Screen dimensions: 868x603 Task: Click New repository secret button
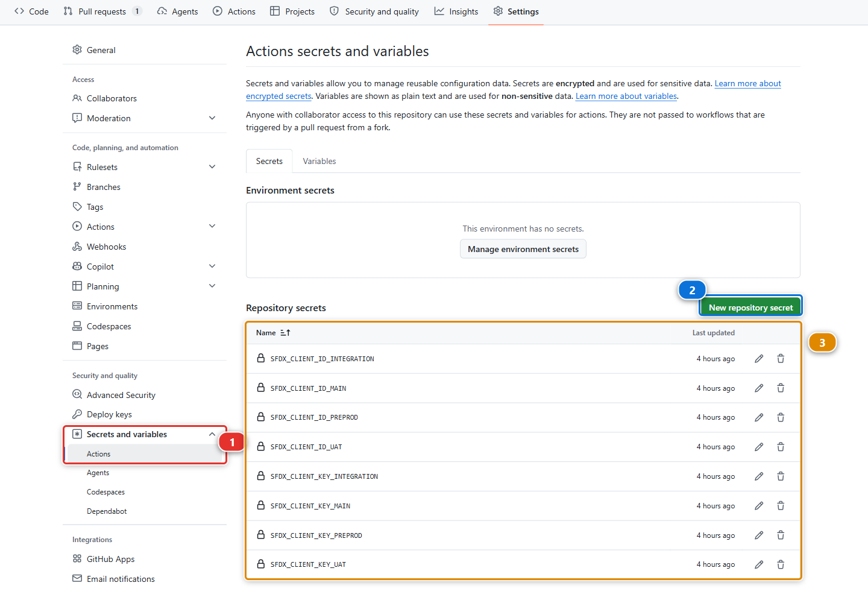(750, 308)
